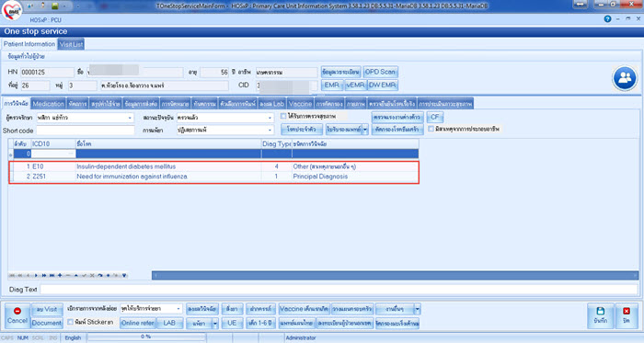Tick the health check received checkbox
The width and height of the screenshot is (644, 343).
pyautogui.click(x=283, y=117)
